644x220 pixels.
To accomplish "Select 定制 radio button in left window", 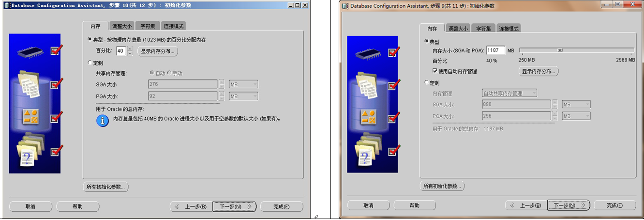I will pos(90,63).
